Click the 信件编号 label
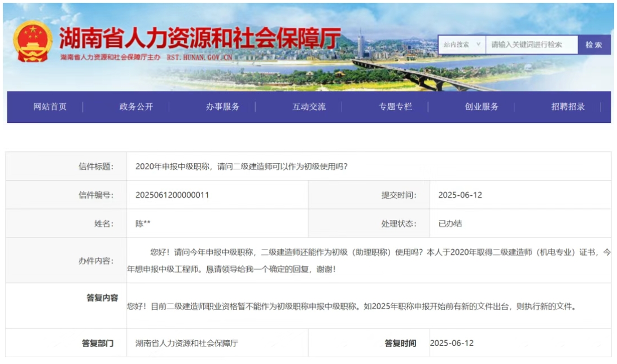Screen dimensions: 617x364 click(x=96, y=195)
